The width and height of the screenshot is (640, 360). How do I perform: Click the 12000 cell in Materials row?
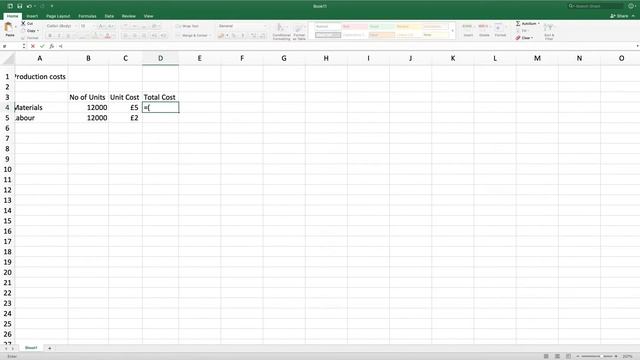pos(88,107)
